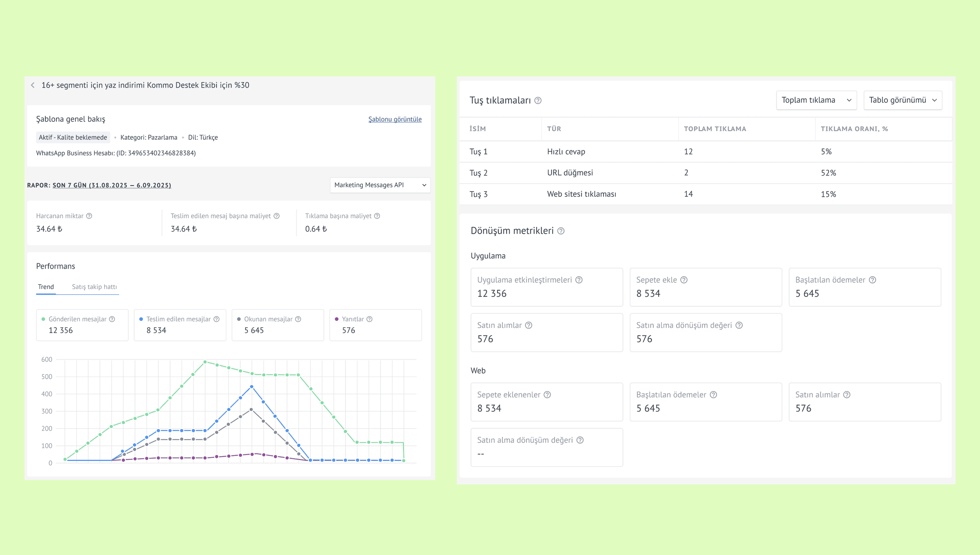The width and height of the screenshot is (980, 555).
Task: Click help icon next to Sepete ekle
Action: coord(684,280)
